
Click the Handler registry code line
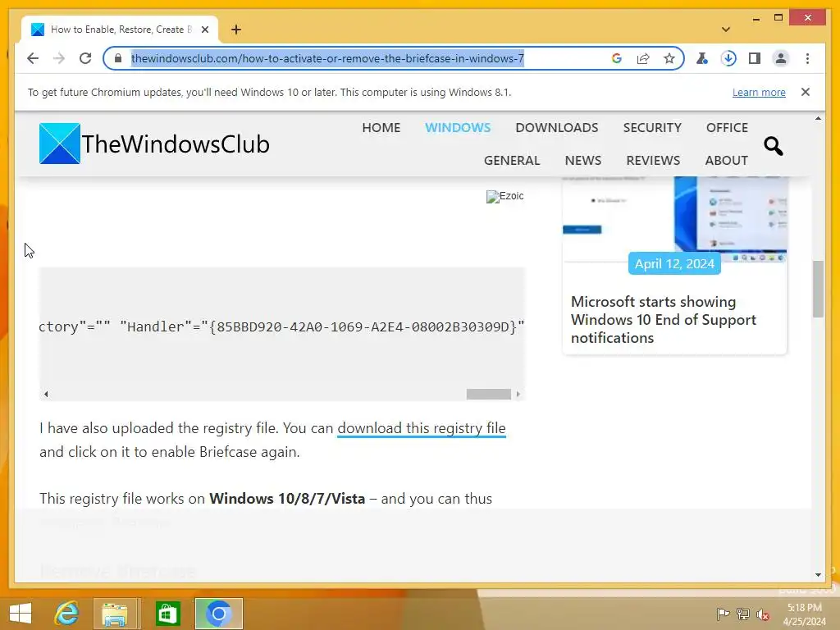point(282,326)
